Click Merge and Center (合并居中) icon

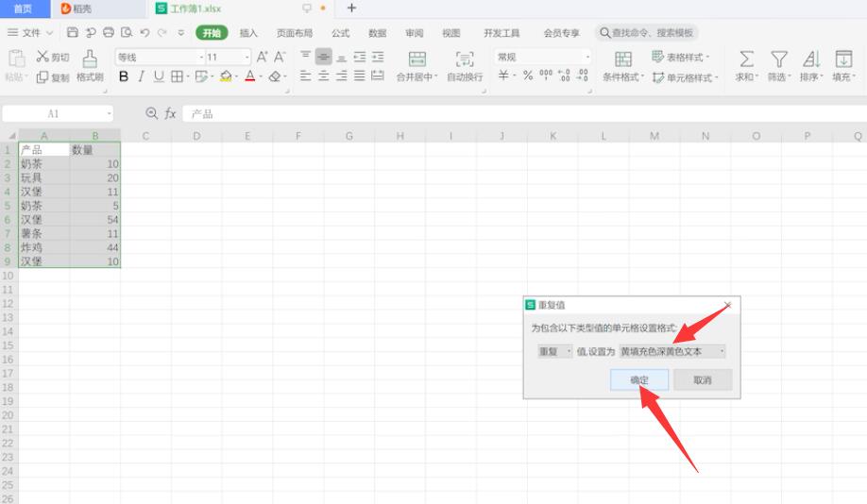click(416, 59)
